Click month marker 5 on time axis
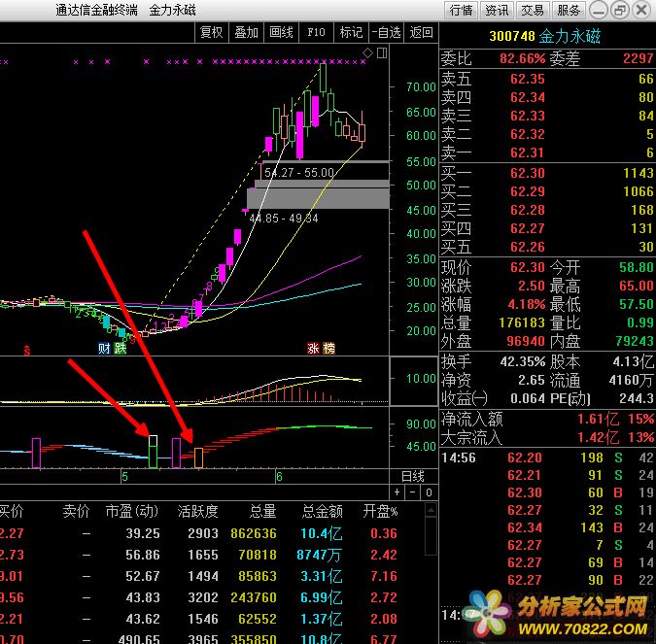The width and height of the screenshot is (656, 644). click(124, 476)
